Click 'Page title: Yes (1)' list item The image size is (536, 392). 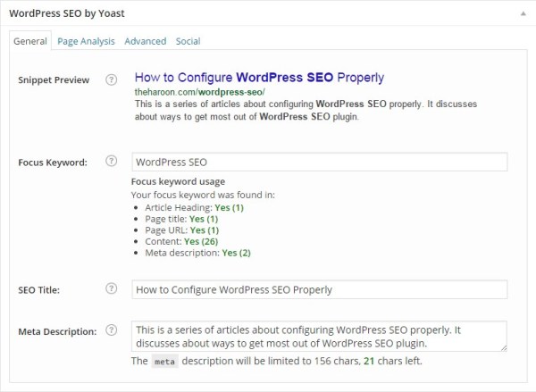pyautogui.click(x=181, y=219)
